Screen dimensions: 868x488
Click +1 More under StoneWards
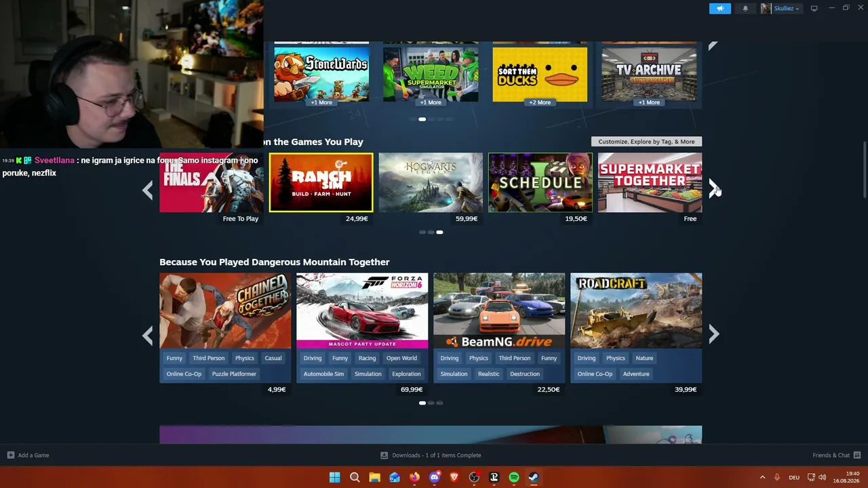(x=321, y=102)
